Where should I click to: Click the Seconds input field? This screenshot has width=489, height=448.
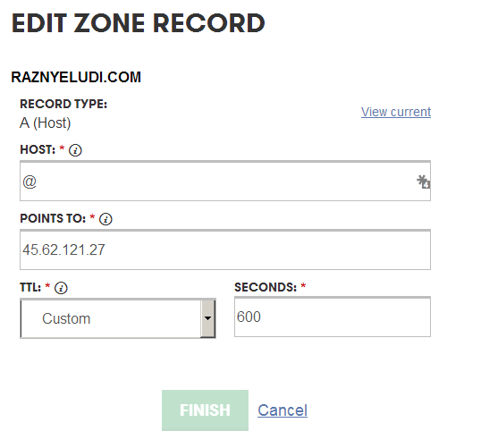[x=333, y=317]
